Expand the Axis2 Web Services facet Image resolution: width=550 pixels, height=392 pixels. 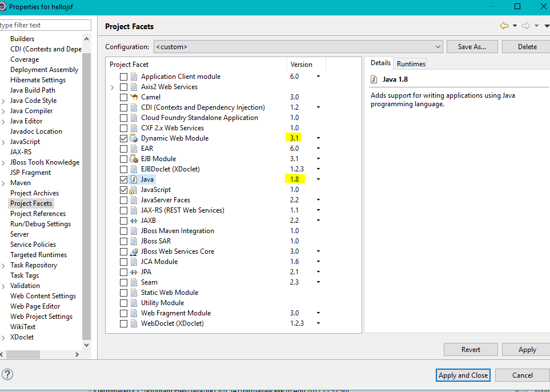113,87
